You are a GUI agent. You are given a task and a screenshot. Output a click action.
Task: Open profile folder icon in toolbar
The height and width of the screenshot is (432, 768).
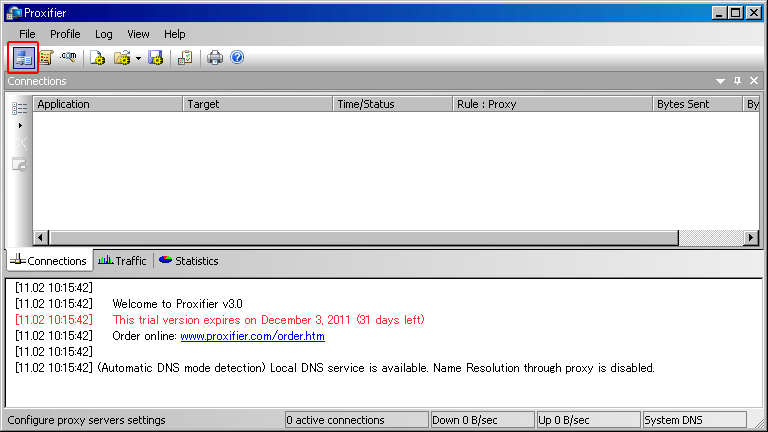tap(122, 58)
